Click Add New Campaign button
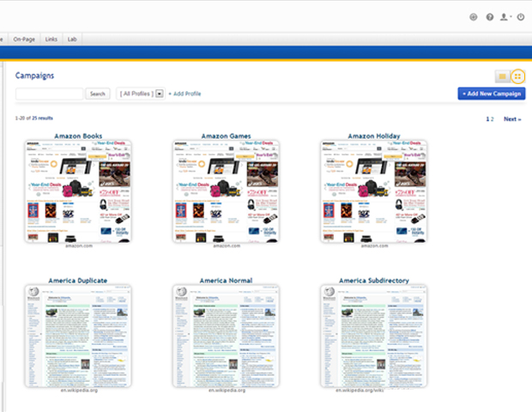 pyautogui.click(x=492, y=94)
